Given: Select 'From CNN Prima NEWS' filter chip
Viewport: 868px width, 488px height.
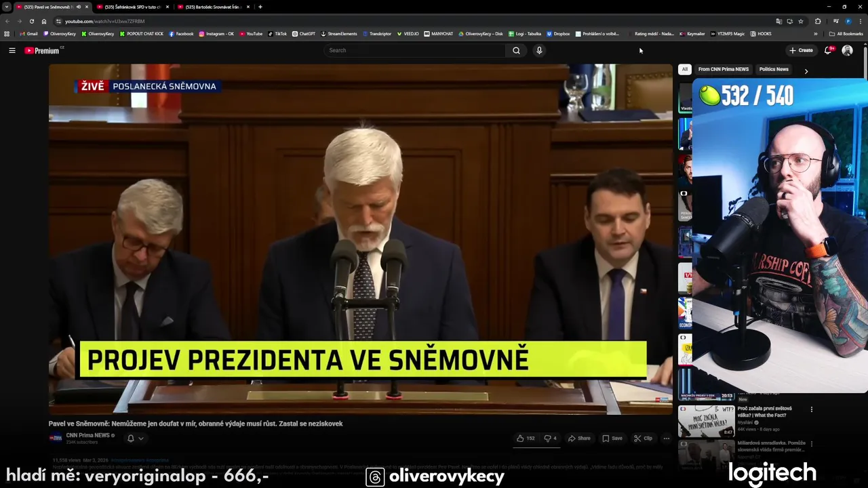Looking at the screenshot, I should (x=723, y=69).
